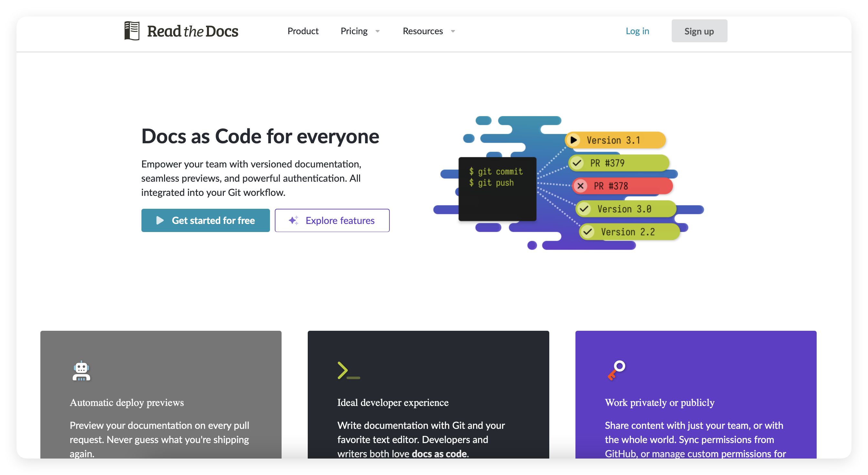Open the Pricing menu
This screenshot has height=475, width=868.
pos(354,31)
